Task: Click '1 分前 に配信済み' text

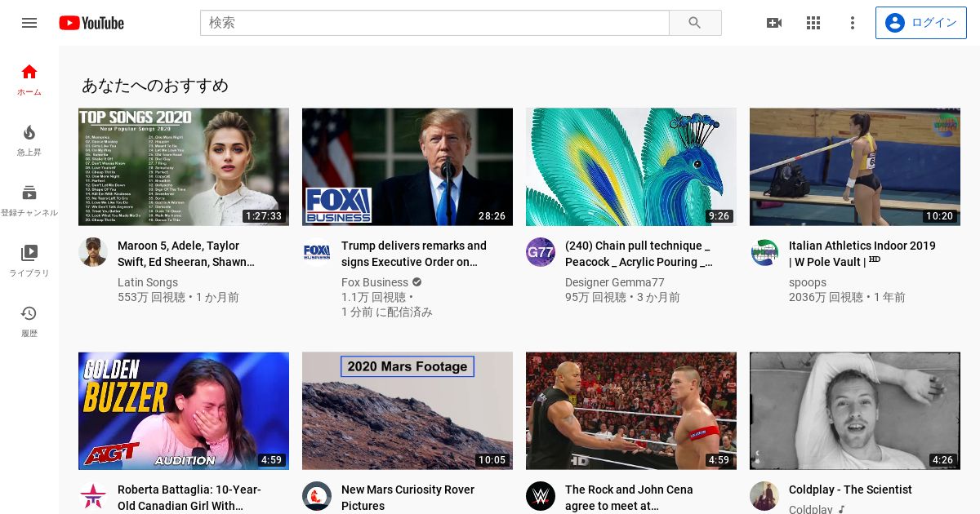Action: click(387, 312)
